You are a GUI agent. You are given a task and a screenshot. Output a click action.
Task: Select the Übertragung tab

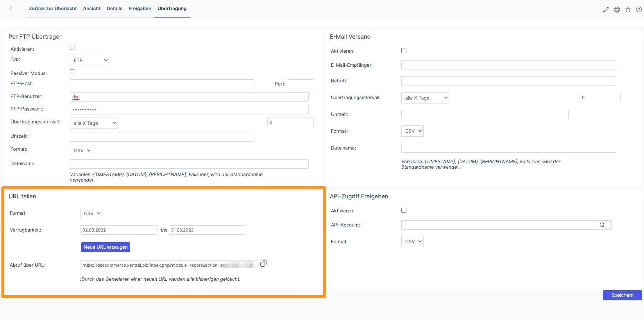point(172,9)
